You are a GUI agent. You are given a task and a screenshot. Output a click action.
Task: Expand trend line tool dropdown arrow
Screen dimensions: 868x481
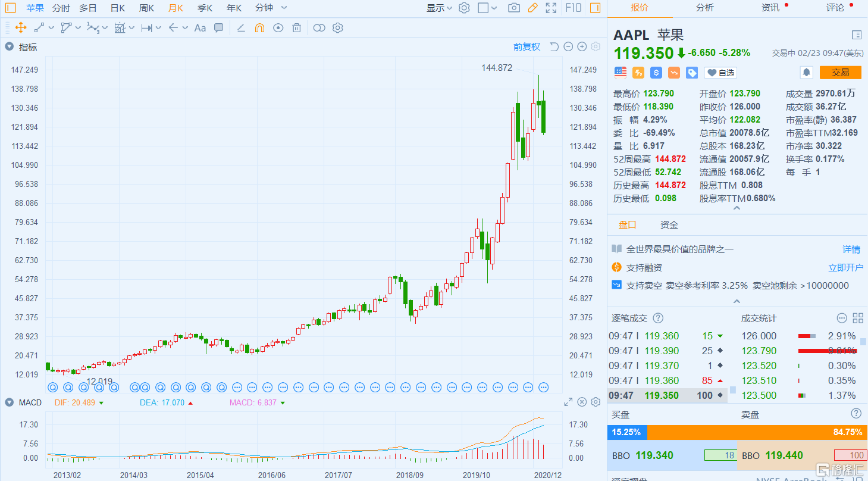pos(51,27)
